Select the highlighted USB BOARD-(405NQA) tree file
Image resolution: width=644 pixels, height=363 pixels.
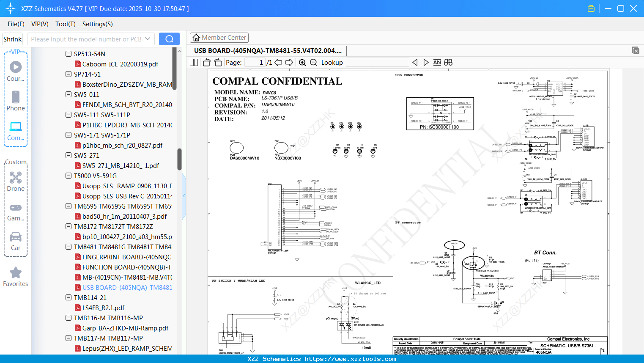tap(127, 287)
